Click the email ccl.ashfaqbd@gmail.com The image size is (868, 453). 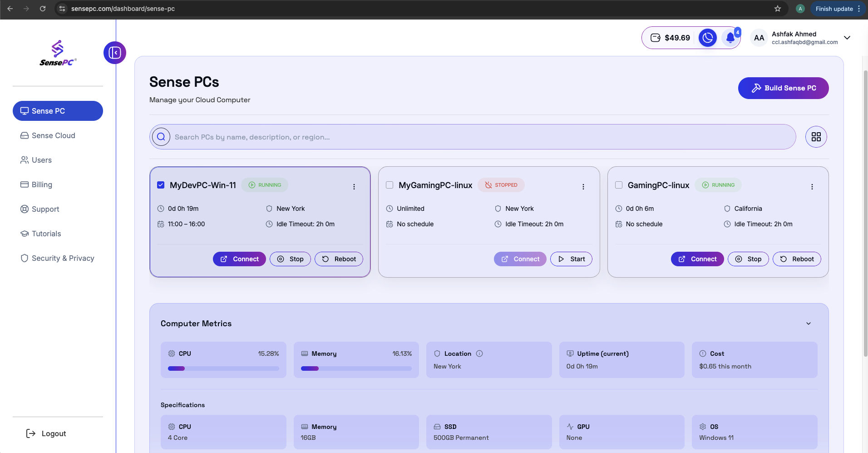[805, 42]
